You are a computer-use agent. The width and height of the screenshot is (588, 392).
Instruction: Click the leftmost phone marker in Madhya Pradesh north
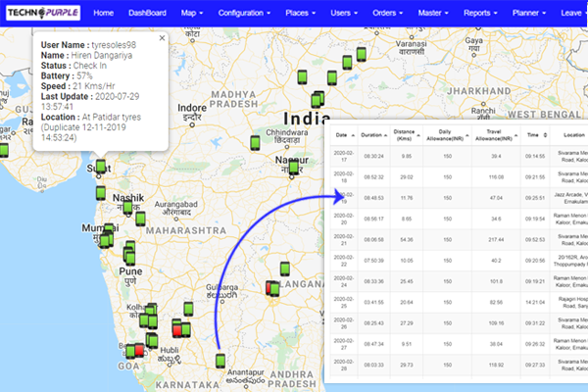pos(302,76)
